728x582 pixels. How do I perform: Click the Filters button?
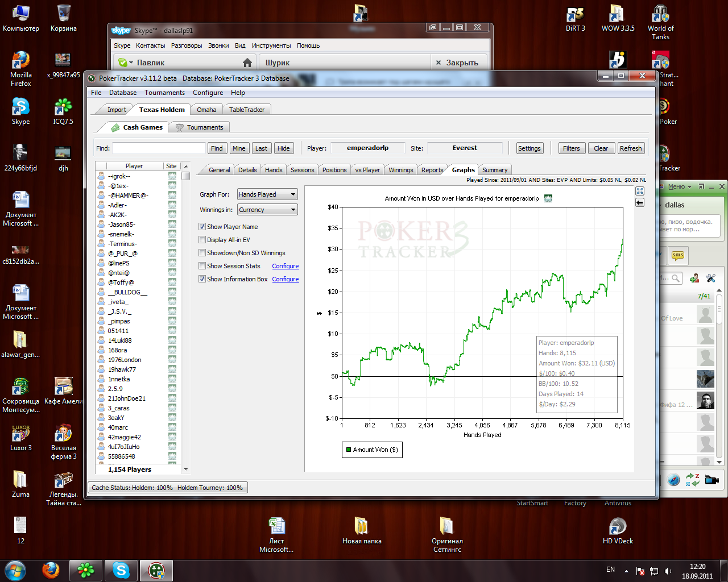coord(571,148)
